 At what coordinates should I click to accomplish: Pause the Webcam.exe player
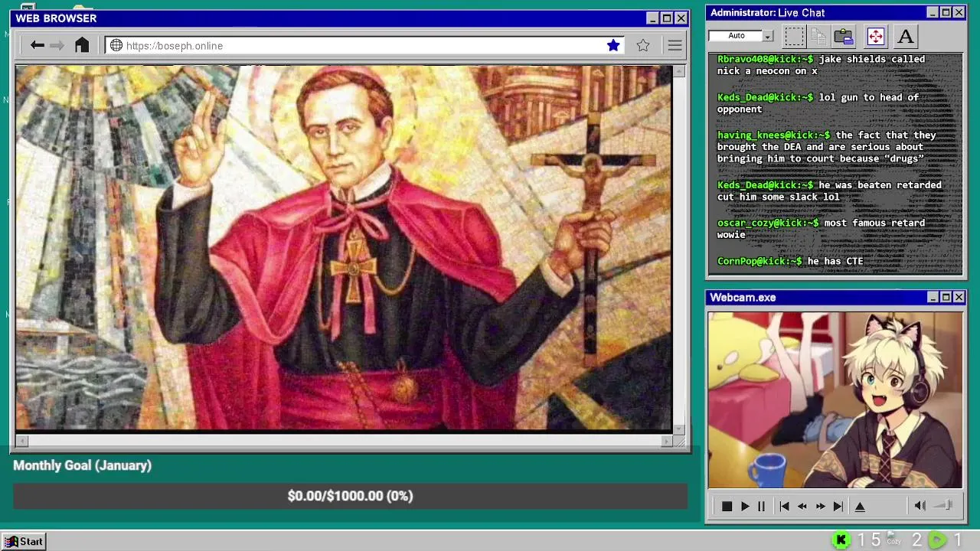[761, 506]
